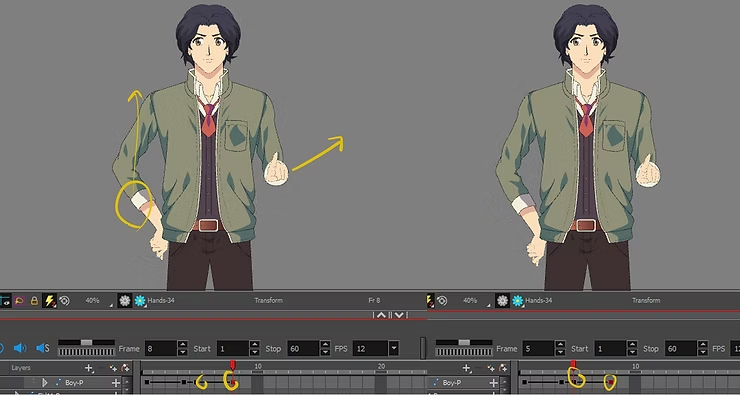This screenshot has width=740, height=395.
Task: Increment left Stop value with up arrow
Action: click(325, 345)
